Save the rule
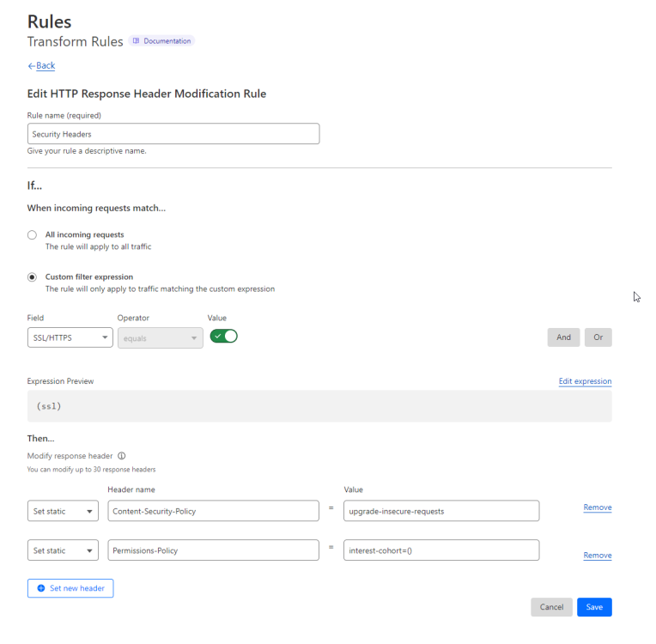This screenshot has height=644, width=656. coord(594,607)
